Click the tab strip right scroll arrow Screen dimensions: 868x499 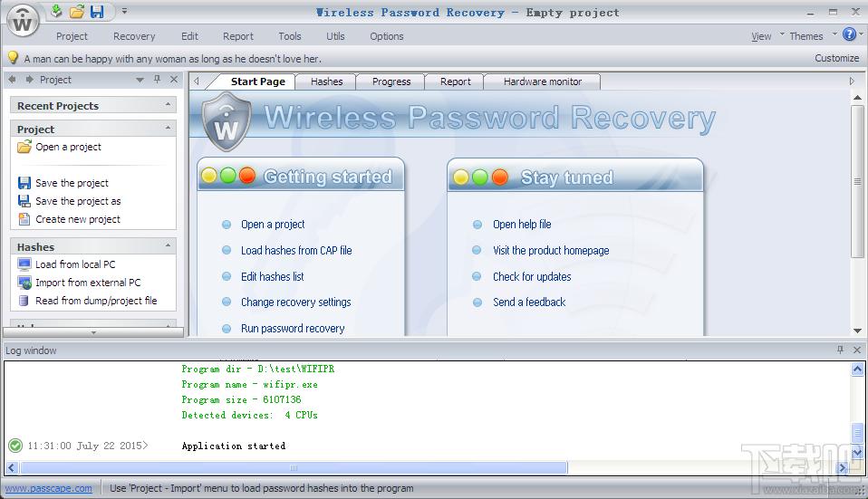[x=852, y=82]
